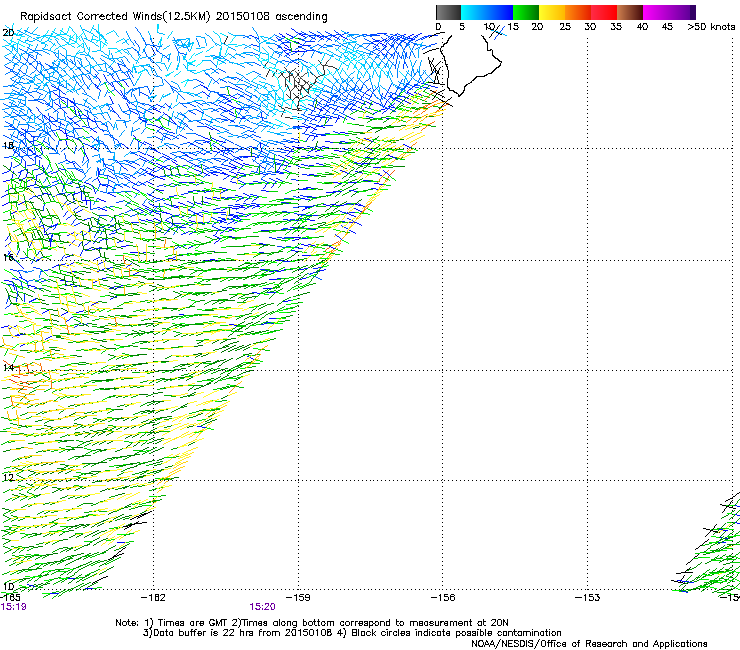The width and height of the screenshot is (740, 650).
Task: Click the gray 0-5 knots color segment
Action: click(448, 12)
